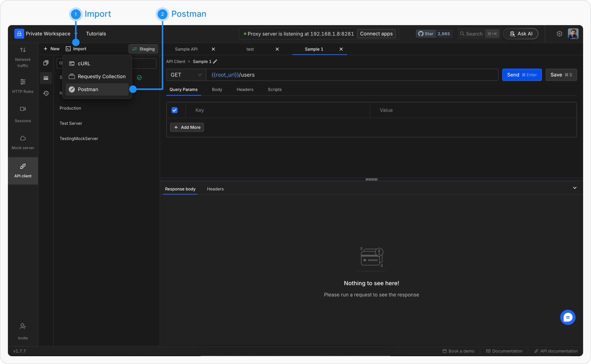591x364 pixels.
Task: Expand the Private Workspace switcher
Action: [48, 34]
